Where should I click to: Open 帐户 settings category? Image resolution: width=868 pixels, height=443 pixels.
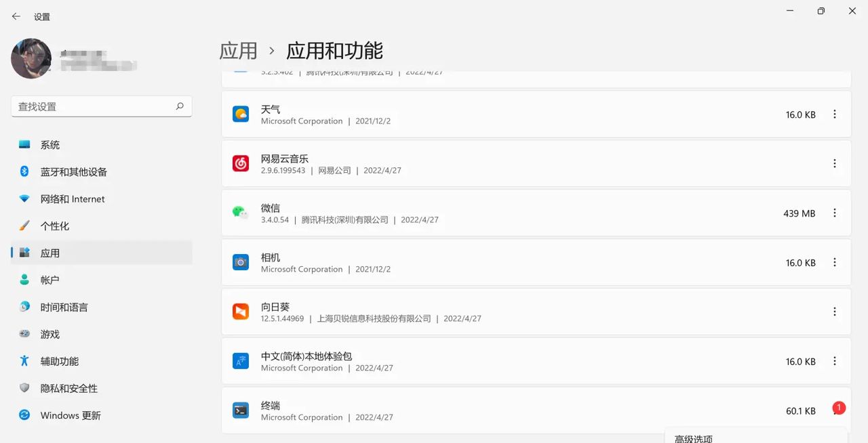click(102, 280)
